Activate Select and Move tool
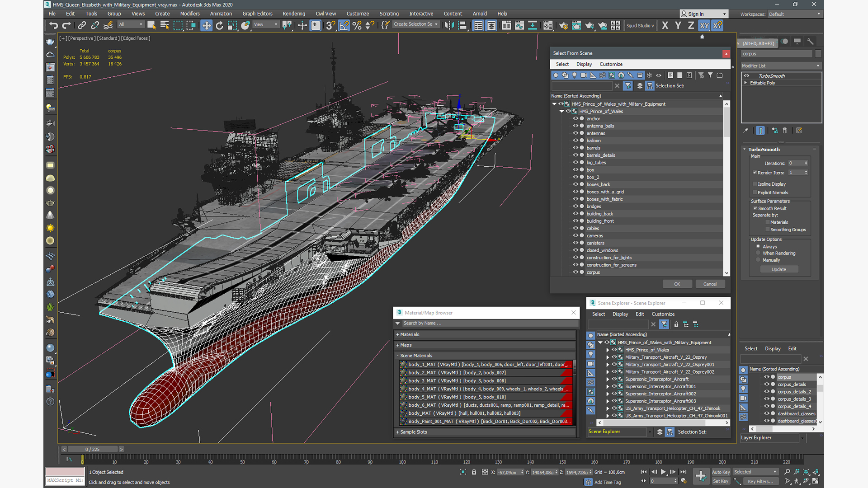Screen dimensions: 868x488 [x=207, y=25]
